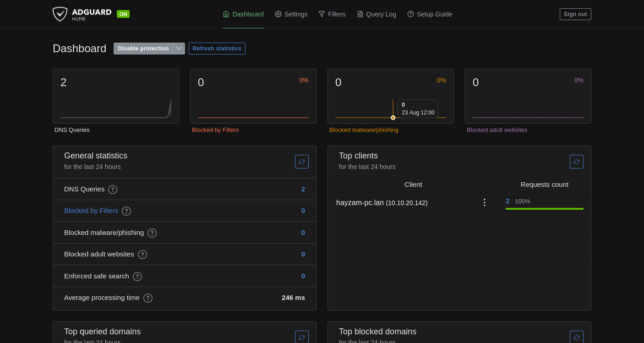Click the Filters funnel icon
Screen dimensions: 644x343
point(322,14)
